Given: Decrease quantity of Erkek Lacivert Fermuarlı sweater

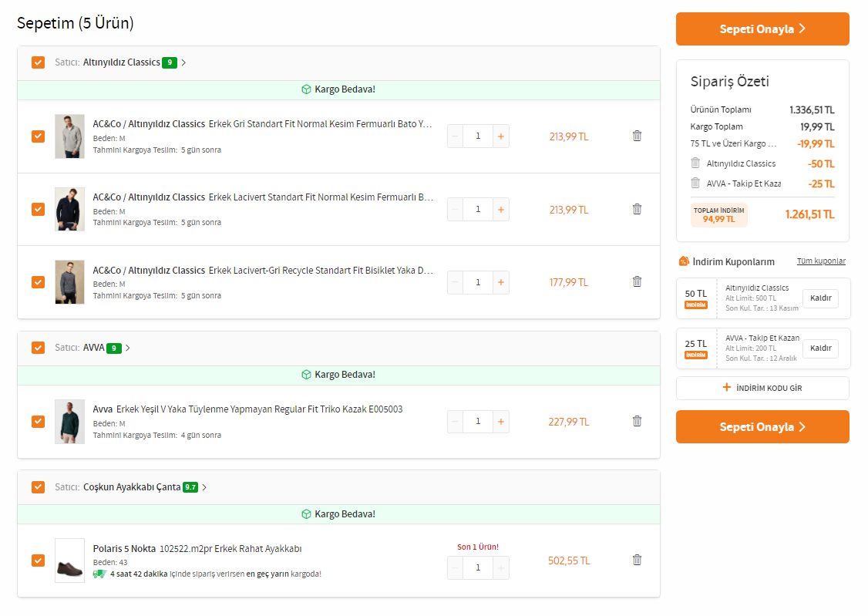Looking at the screenshot, I should (455, 209).
